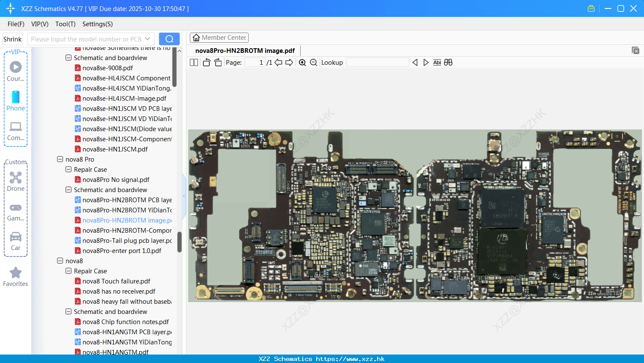644x363 pixels.
Task: Collapse nova8 Pro Repair Case folder
Action: [x=69, y=170]
